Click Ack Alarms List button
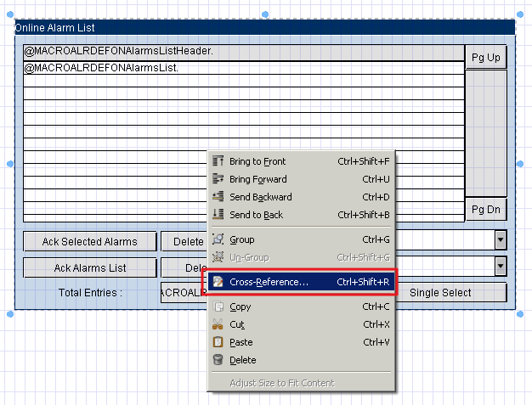Image resolution: width=532 pixels, height=405 pixels. pyautogui.click(x=90, y=267)
